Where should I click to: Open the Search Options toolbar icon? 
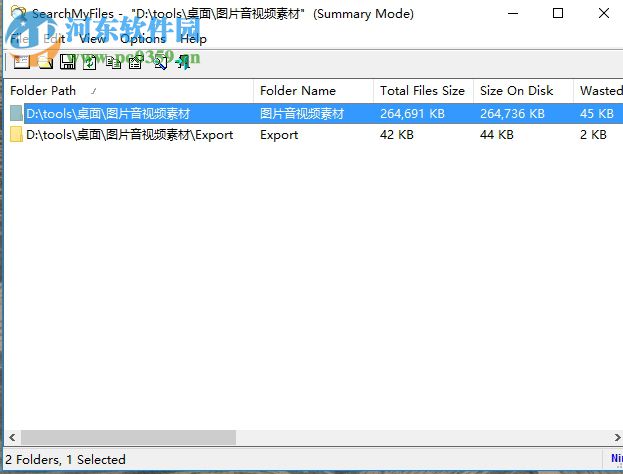(x=21, y=62)
